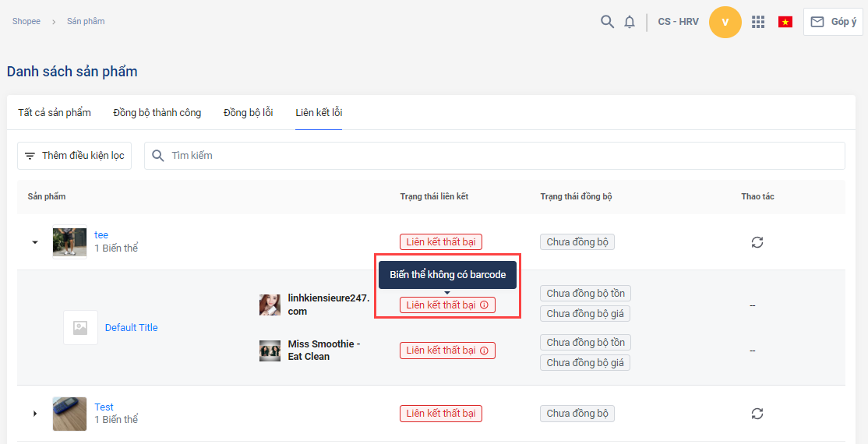This screenshot has height=444, width=868.
Task: Click Chưa đồng bộ tồn for linhkiensieure247.com
Action: (586, 294)
